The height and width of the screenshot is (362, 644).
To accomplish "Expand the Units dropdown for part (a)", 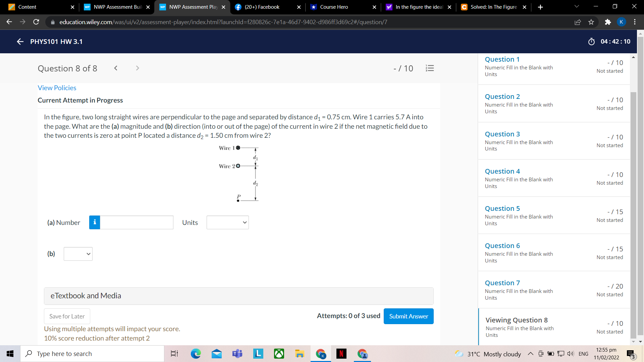I will pyautogui.click(x=227, y=222).
